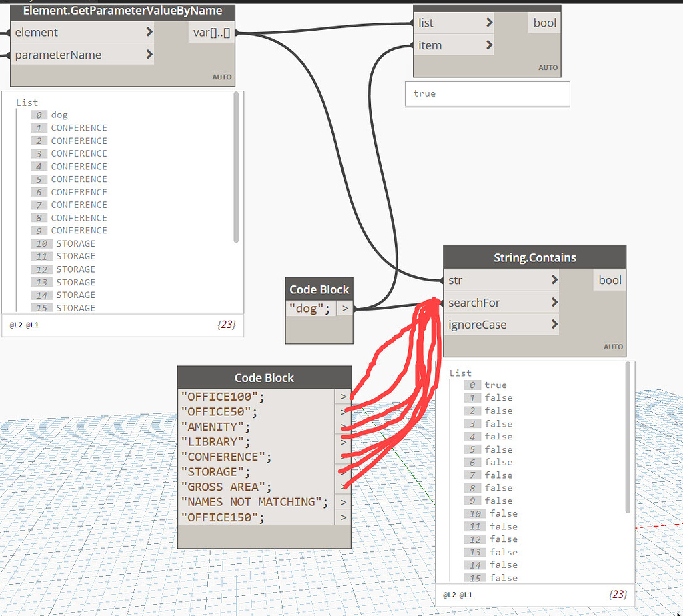Click the searchFor input chevron
The width and height of the screenshot is (683, 616).
tap(554, 303)
